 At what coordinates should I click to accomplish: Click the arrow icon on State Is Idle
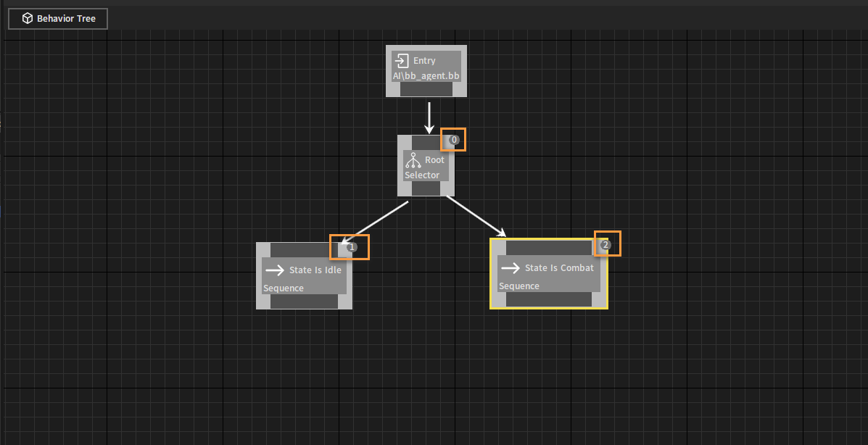click(x=275, y=270)
